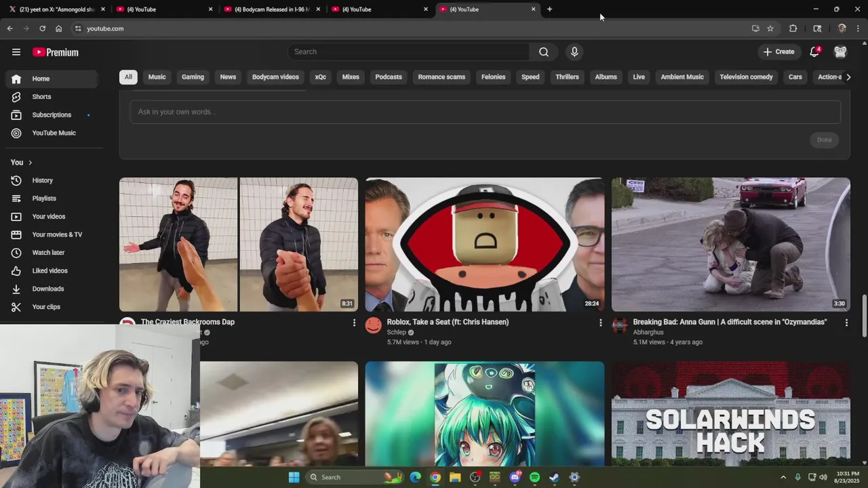Expand the You section chevron
The image size is (868, 488).
[x=30, y=163]
